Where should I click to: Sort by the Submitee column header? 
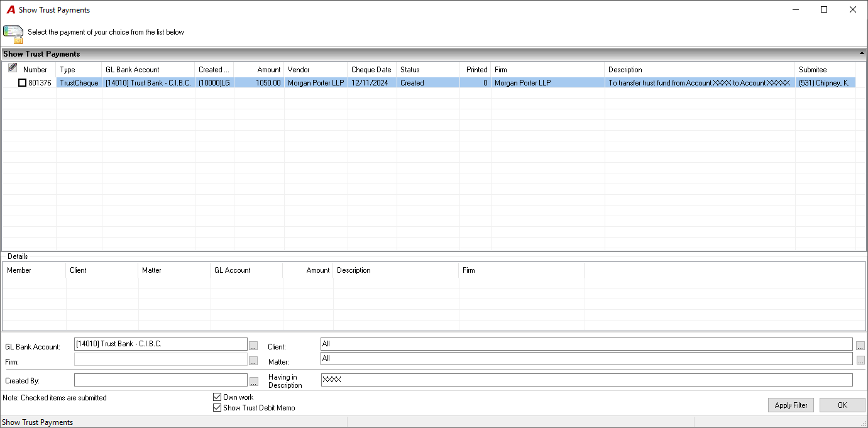825,70
